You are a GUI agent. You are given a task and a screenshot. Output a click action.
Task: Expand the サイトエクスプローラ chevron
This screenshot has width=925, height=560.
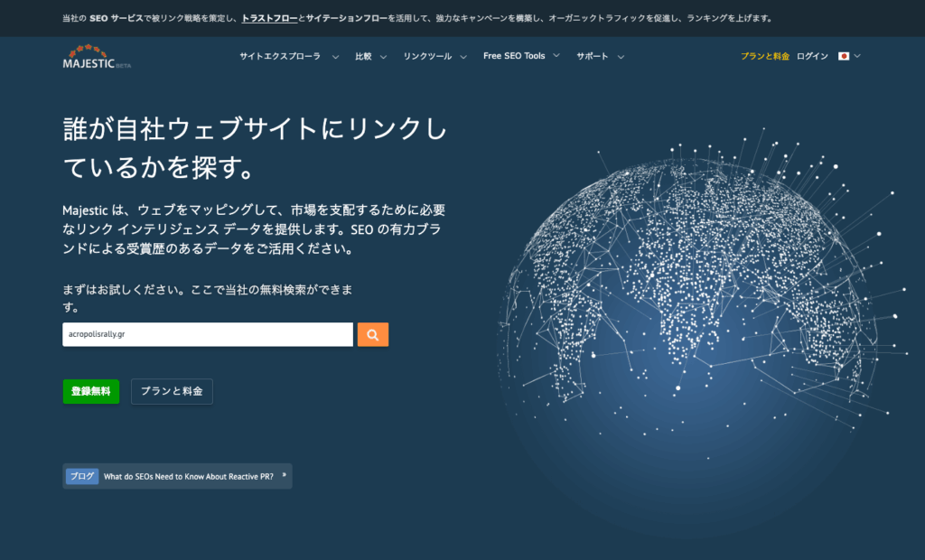[335, 57]
